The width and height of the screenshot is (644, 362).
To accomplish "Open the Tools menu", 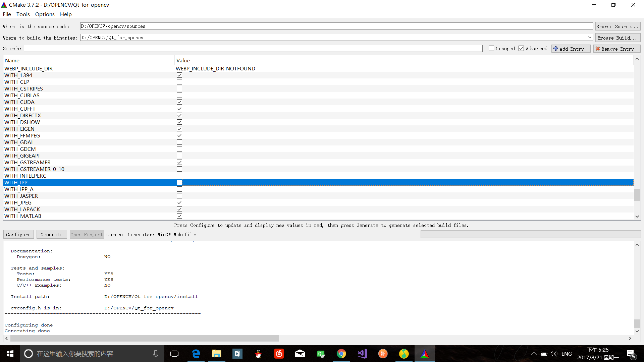I will pyautogui.click(x=23, y=14).
